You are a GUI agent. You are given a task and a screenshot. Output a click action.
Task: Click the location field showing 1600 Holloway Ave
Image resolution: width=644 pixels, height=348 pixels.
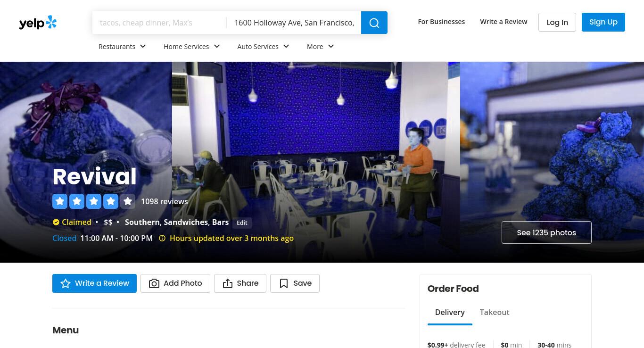coord(294,23)
